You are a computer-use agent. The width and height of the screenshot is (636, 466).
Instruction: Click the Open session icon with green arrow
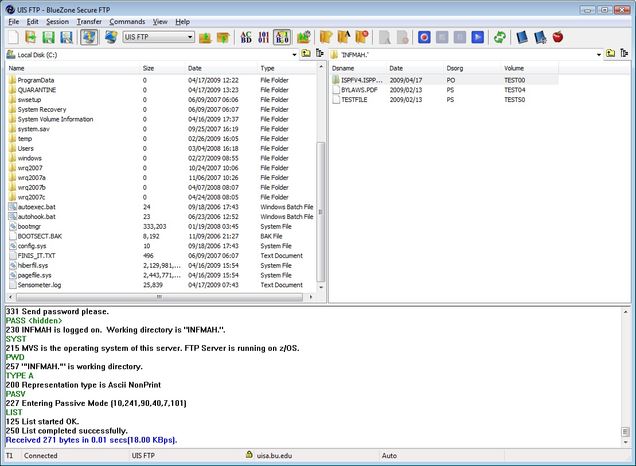31,37
